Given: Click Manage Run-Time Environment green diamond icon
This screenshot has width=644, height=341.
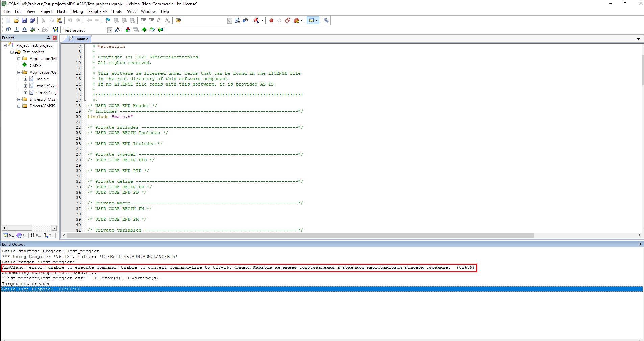Looking at the screenshot, I should point(144,30).
